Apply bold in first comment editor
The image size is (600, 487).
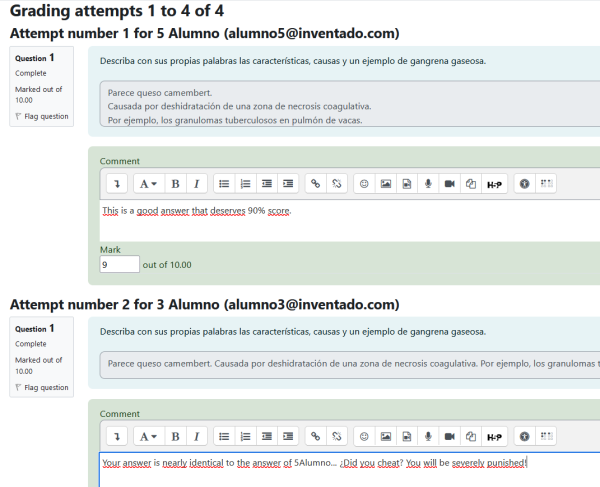pos(175,184)
